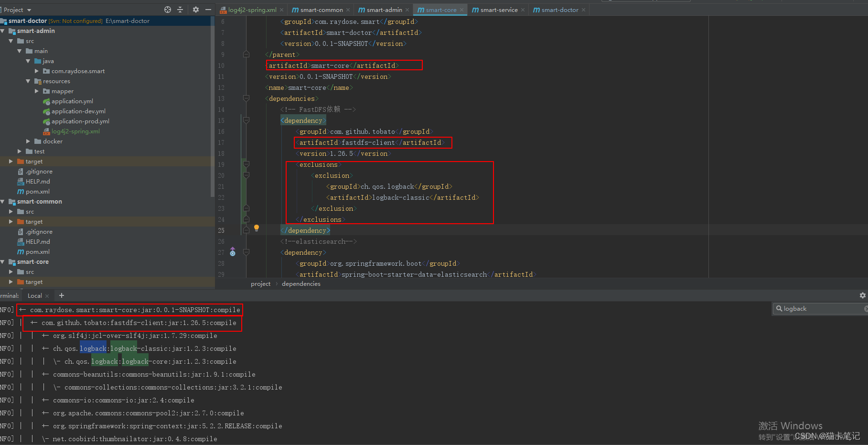
Task: Click the lightbulb quick-fix icon on line 25
Action: tap(257, 228)
